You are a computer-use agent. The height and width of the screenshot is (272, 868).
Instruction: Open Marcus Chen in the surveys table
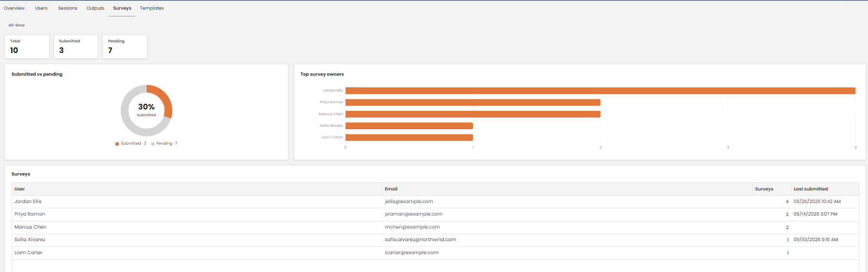[x=30, y=227]
